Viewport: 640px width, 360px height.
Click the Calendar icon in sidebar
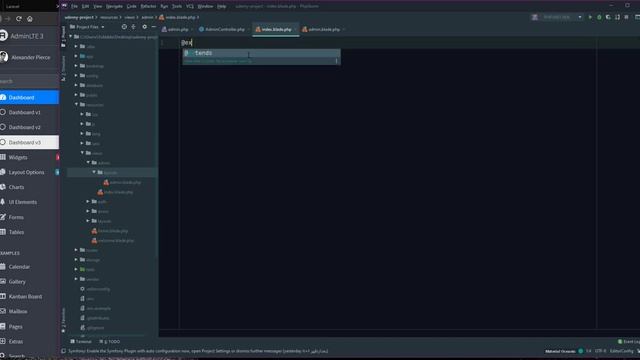pos(3,267)
